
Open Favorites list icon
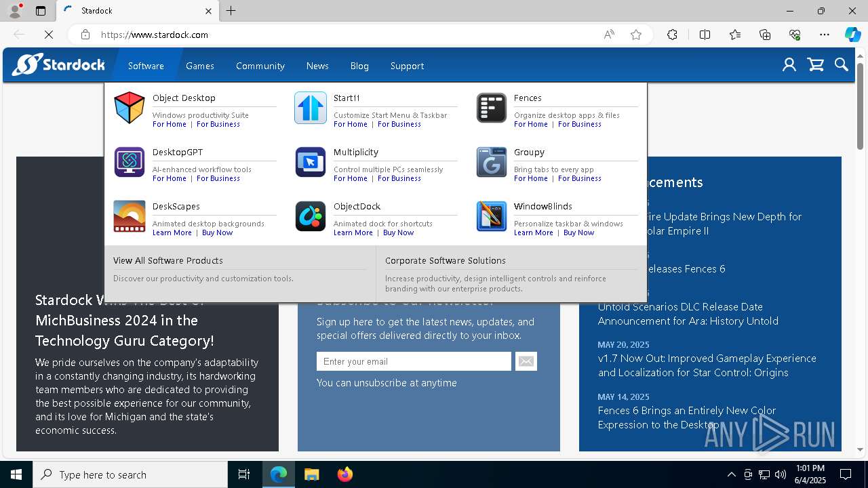click(735, 35)
